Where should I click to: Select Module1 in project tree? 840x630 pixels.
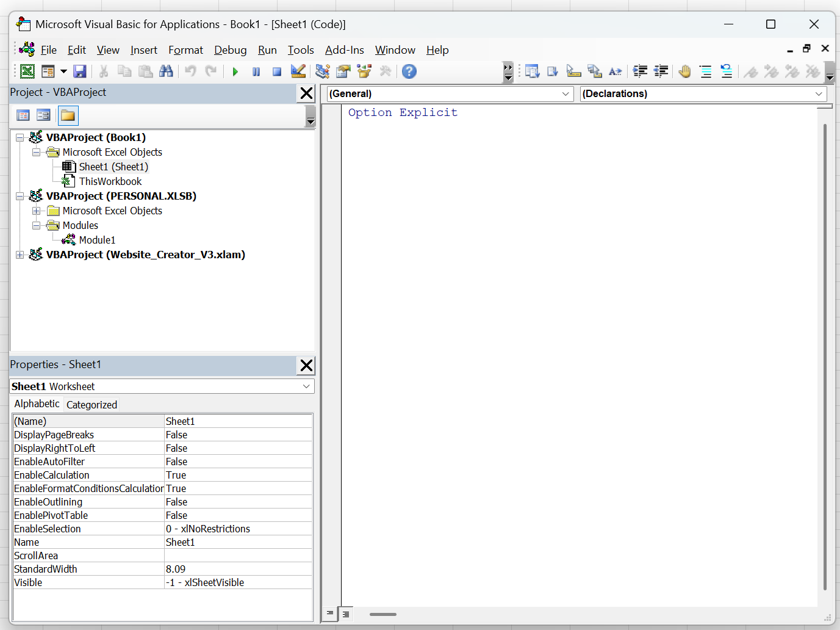pos(97,240)
